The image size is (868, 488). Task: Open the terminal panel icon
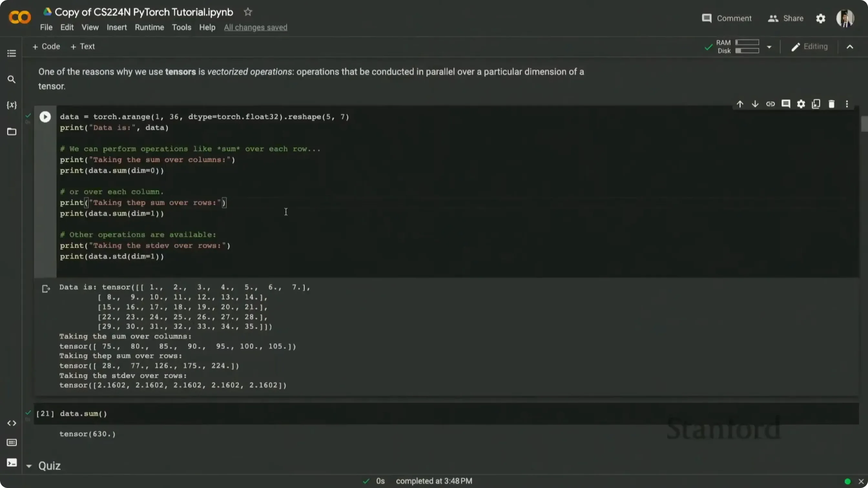[x=11, y=463]
